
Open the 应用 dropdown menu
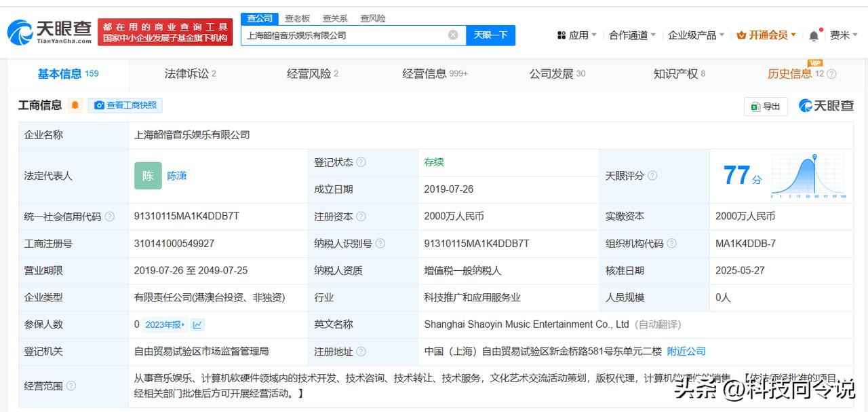[576, 35]
